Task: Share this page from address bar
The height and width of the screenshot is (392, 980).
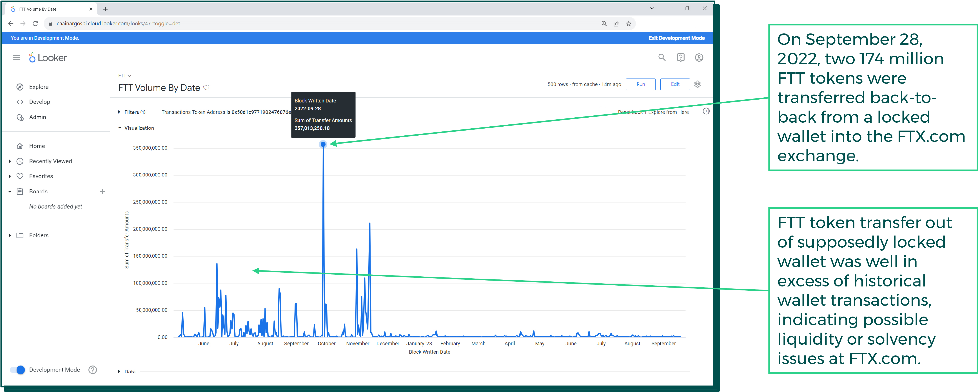Action: tap(616, 24)
